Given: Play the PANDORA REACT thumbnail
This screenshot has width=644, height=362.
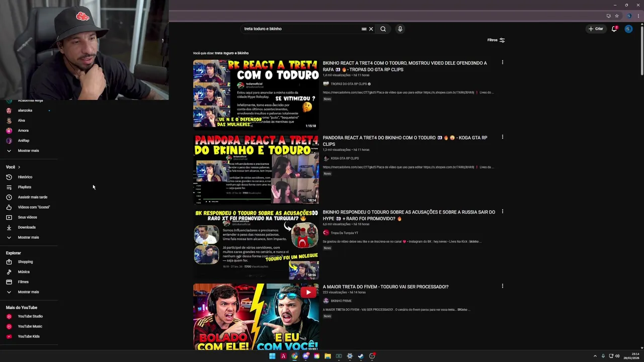Looking at the screenshot, I should tap(256, 168).
